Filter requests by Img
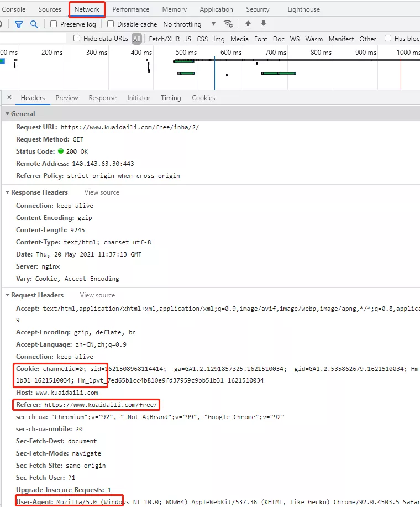The height and width of the screenshot is (507, 420). [x=219, y=39]
